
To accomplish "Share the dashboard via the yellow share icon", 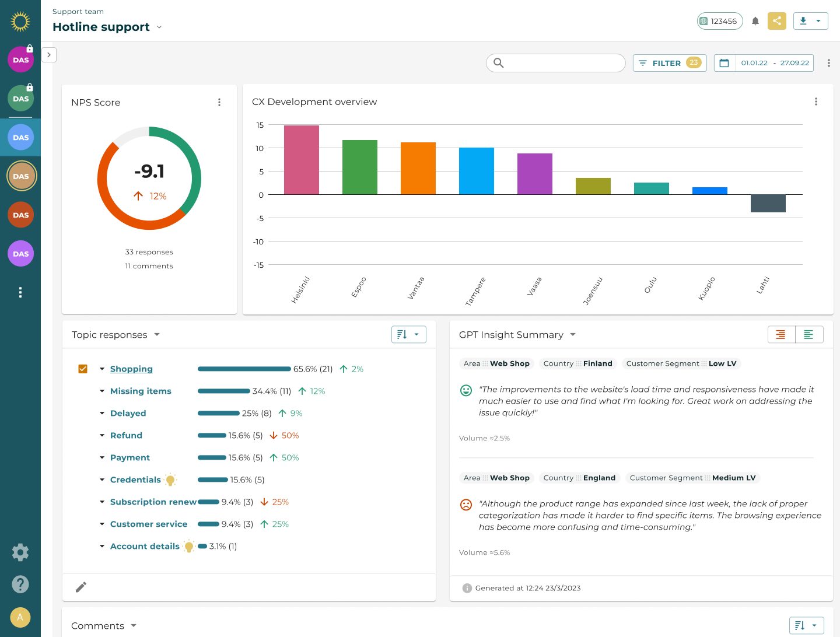I will click(x=776, y=20).
